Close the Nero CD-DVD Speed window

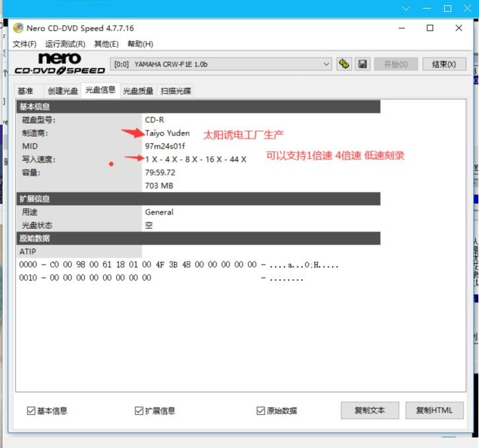(459, 28)
